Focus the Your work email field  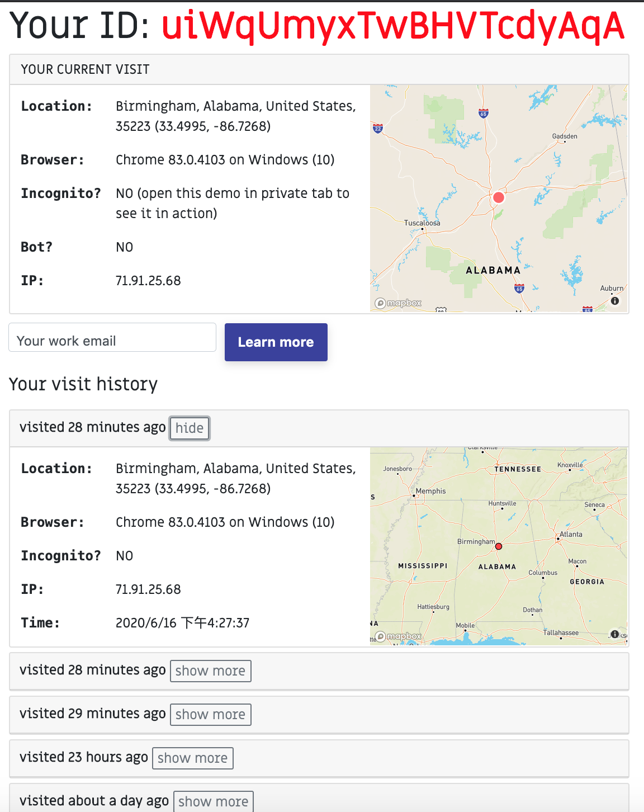[x=112, y=337]
